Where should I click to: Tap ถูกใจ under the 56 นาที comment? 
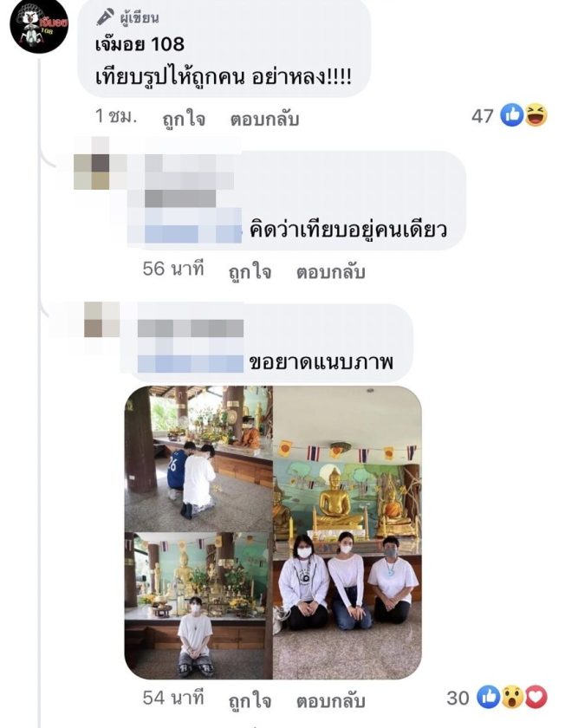point(250,271)
